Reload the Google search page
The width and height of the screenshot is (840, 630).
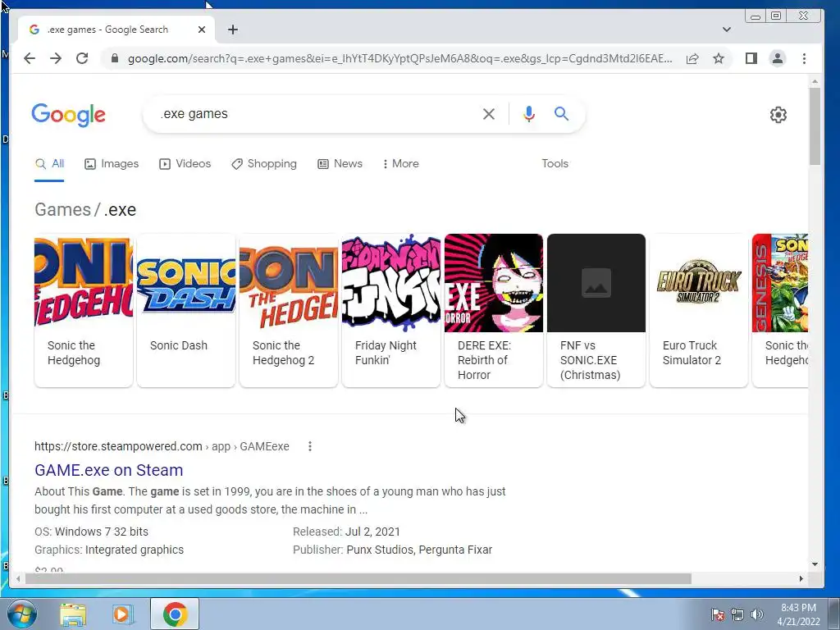pyautogui.click(x=82, y=58)
